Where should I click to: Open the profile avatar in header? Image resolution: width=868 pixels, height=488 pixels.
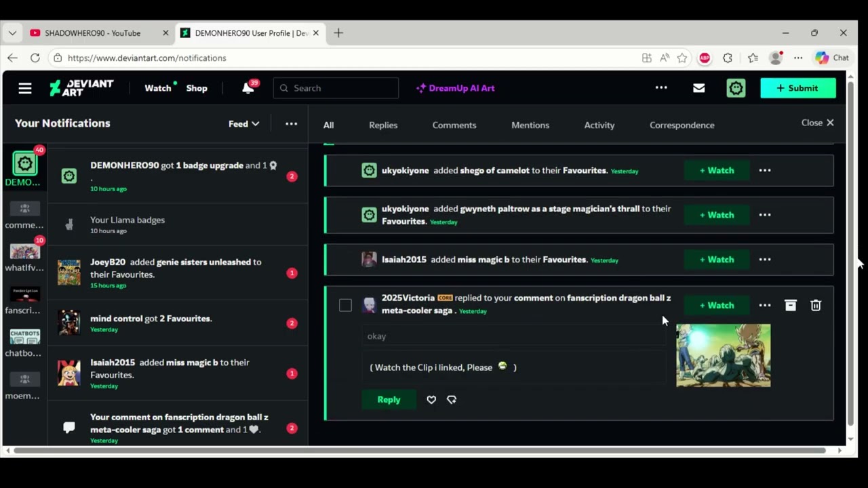tap(736, 88)
